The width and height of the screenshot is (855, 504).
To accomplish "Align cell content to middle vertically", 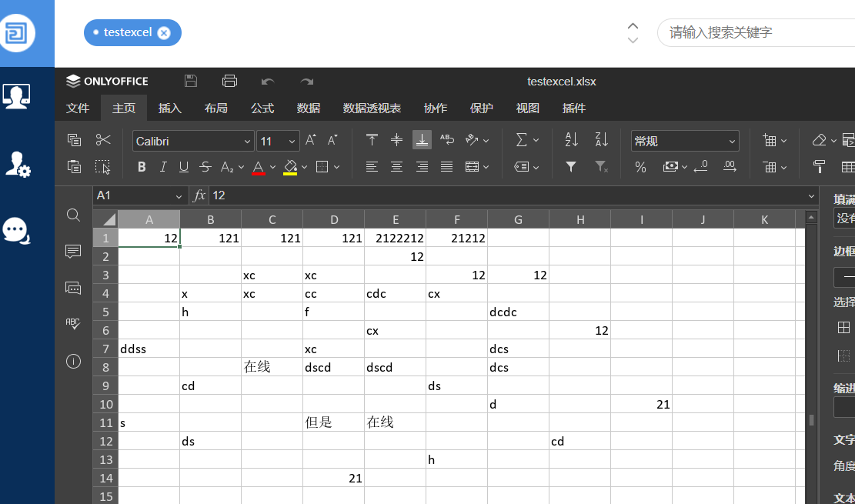I will 397,140.
